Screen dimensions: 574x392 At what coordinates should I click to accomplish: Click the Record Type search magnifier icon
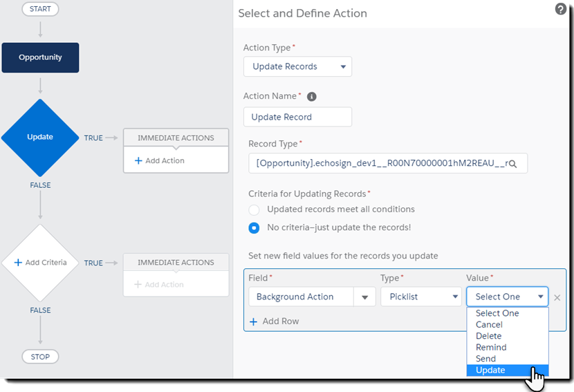pyautogui.click(x=513, y=164)
